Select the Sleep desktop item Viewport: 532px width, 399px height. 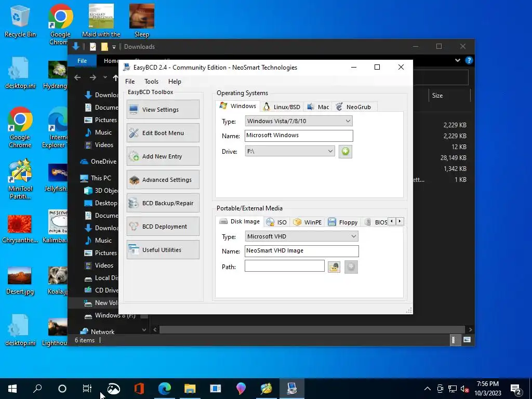point(141,20)
